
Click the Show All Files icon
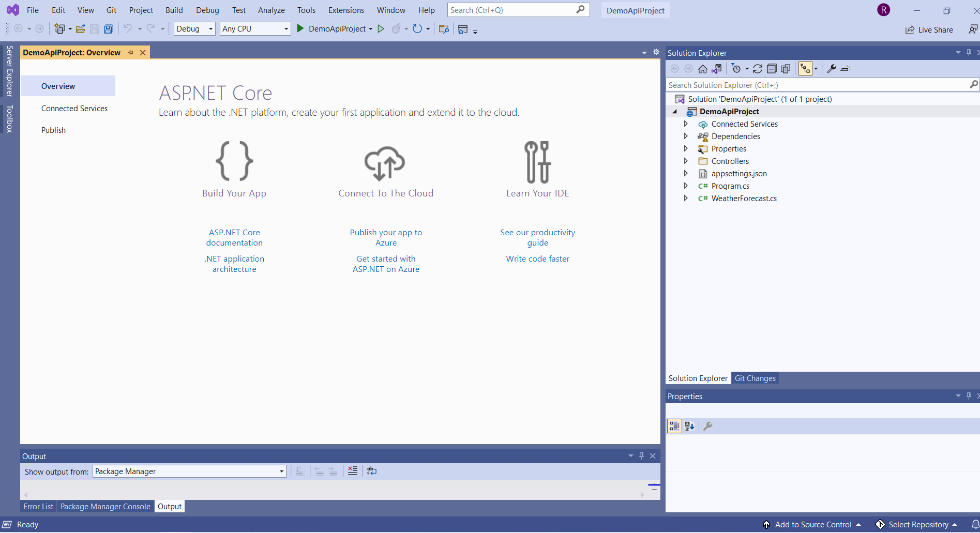point(786,69)
